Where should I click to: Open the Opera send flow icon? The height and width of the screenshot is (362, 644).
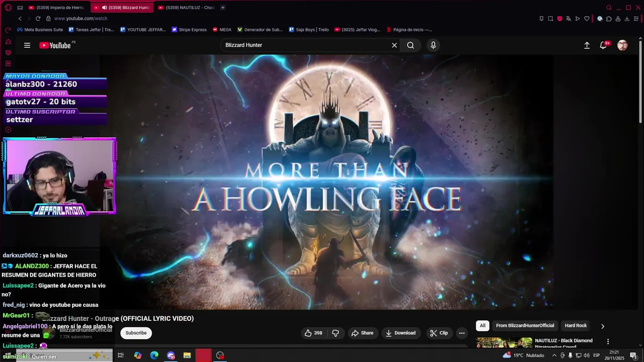click(x=578, y=19)
